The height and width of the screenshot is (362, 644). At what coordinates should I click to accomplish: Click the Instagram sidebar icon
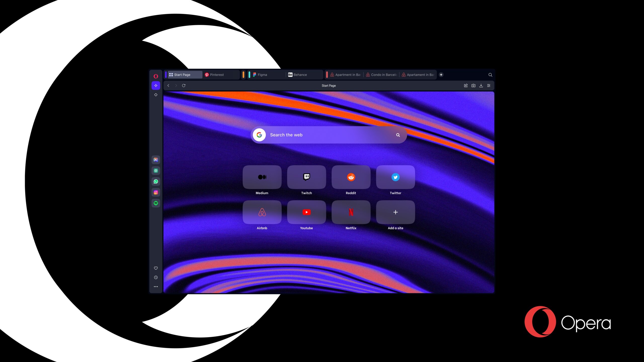[156, 192]
